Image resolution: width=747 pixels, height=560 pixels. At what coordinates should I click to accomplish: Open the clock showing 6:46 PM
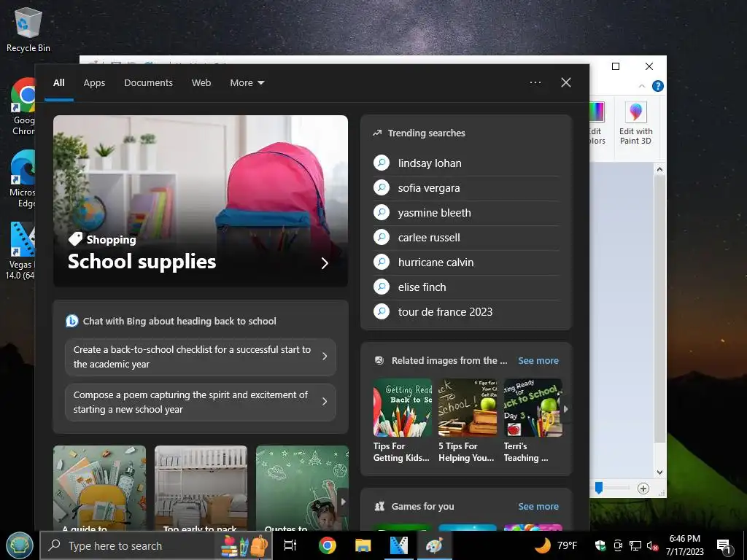[684, 545]
